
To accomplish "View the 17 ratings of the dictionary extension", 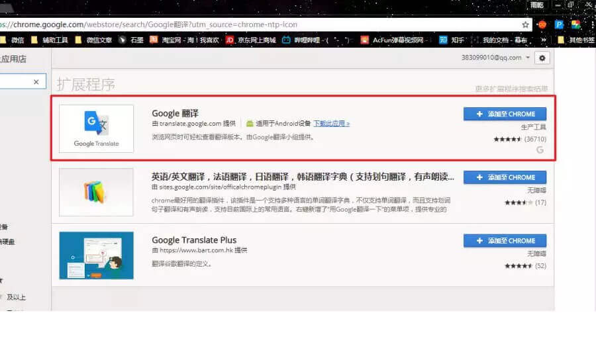I will click(x=525, y=203).
